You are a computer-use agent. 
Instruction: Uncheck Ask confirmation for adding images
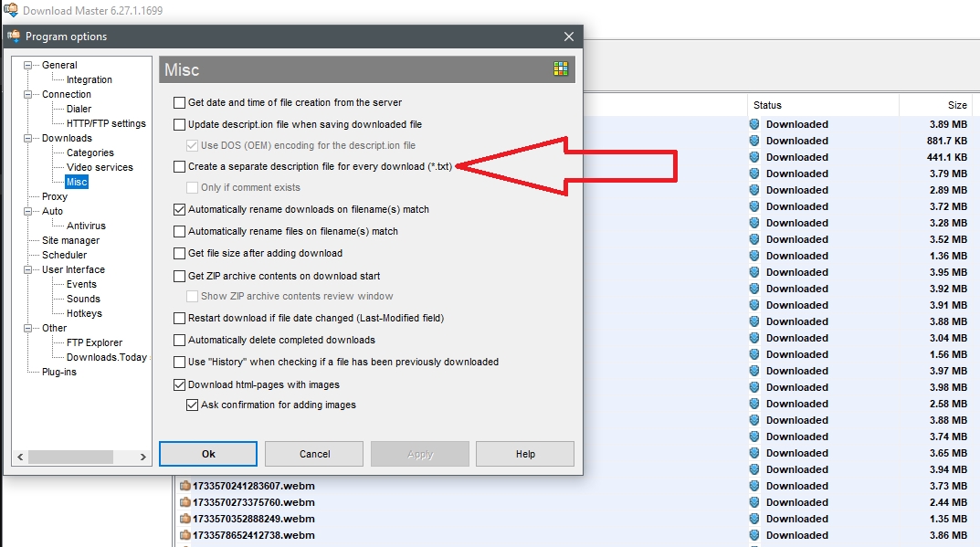193,405
